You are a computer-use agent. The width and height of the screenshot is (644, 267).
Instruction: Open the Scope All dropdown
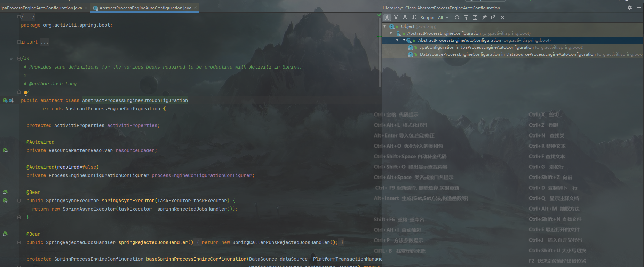444,17
